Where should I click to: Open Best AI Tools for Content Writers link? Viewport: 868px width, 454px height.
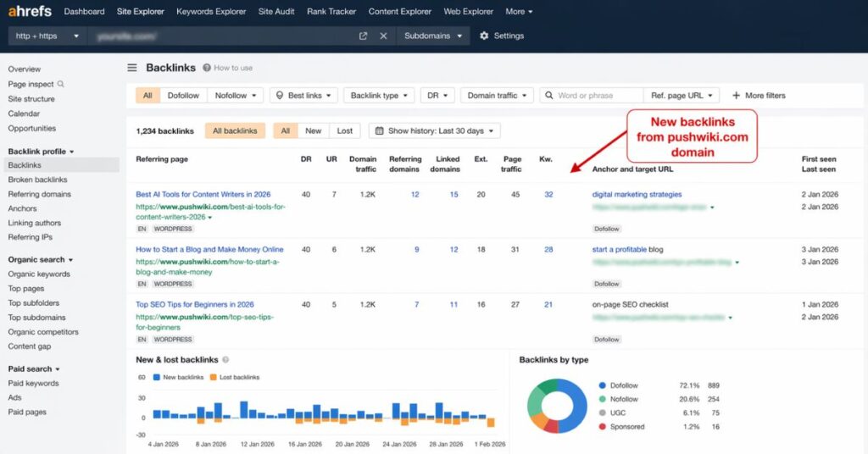pos(203,194)
